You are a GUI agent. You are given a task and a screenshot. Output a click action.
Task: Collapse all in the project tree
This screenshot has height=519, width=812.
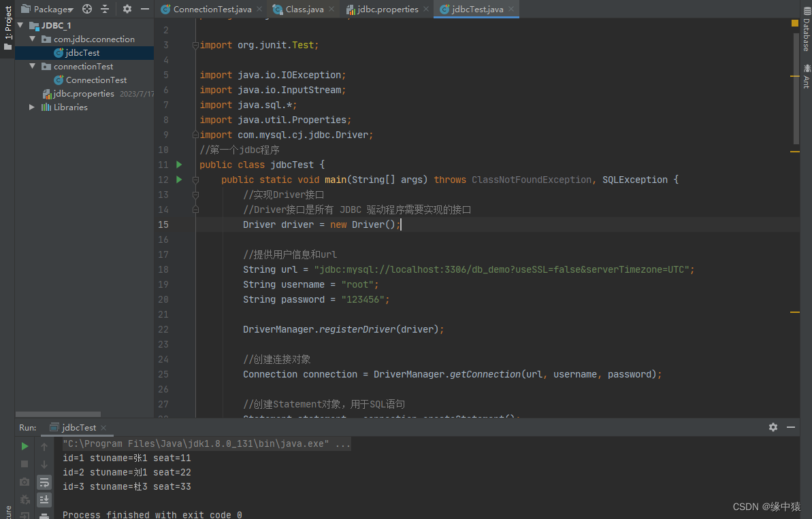tap(105, 9)
